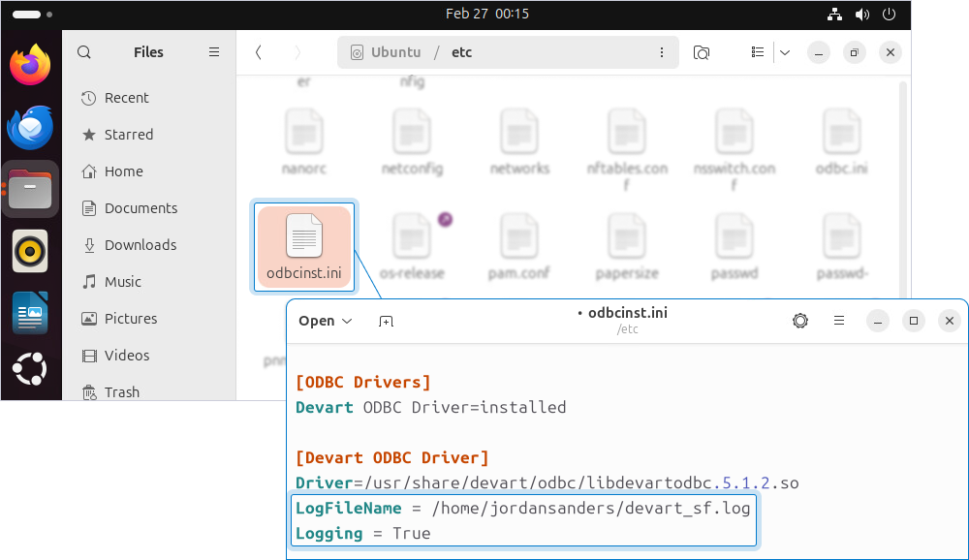The image size is (969, 560).
Task: Select the nftables.conf file
Action: point(627,148)
